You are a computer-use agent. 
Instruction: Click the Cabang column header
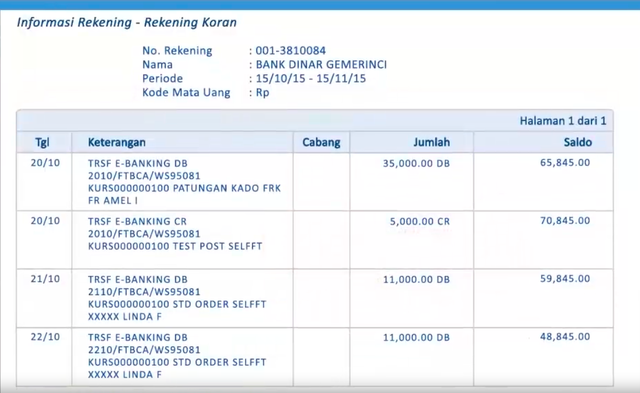point(321,142)
